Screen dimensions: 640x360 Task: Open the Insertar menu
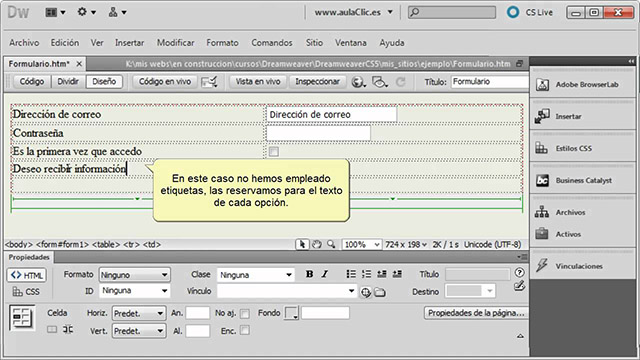pos(129,43)
